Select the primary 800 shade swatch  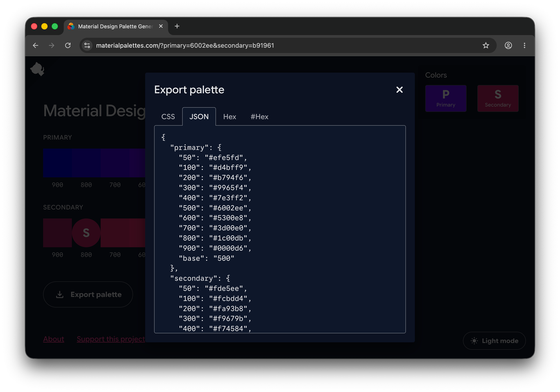tap(86, 163)
